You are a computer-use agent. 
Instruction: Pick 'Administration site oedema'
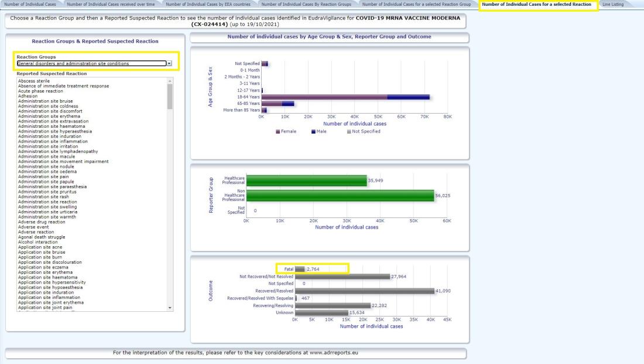(x=47, y=172)
